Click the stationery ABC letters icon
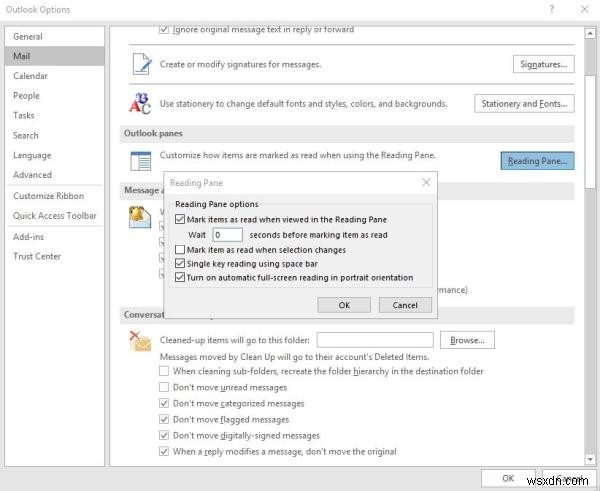600x491 pixels. (140, 103)
